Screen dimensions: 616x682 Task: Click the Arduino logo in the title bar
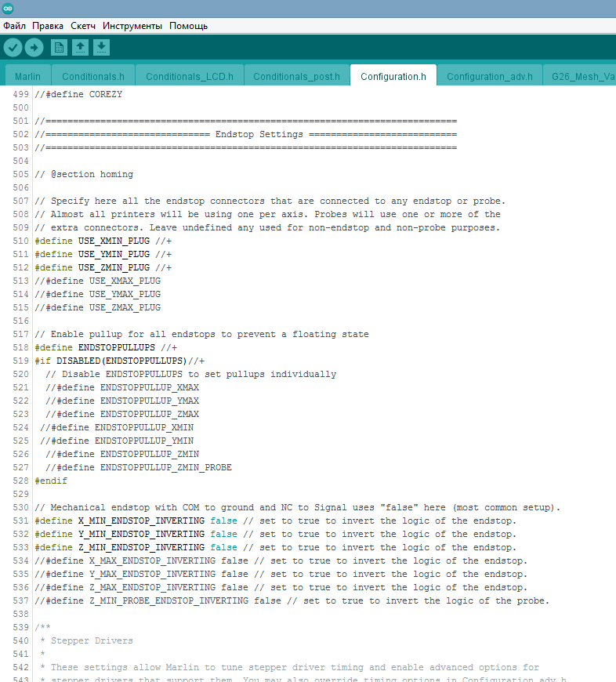[x=8, y=9]
